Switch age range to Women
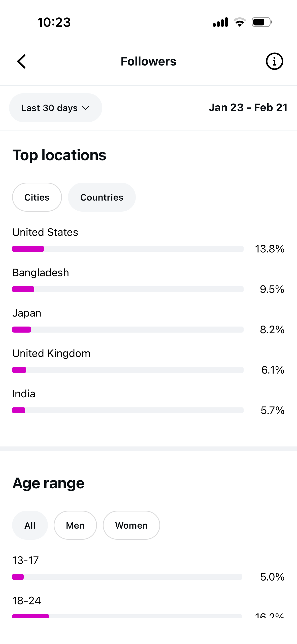The width and height of the screenshot is (297, 644). (131, 525)
